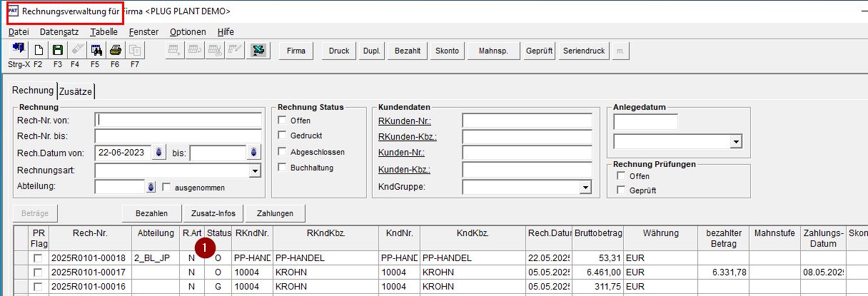Select the PR Flag checkbox for invoice 2025R0101-00017
868x296 pixels.
[38, 272]
